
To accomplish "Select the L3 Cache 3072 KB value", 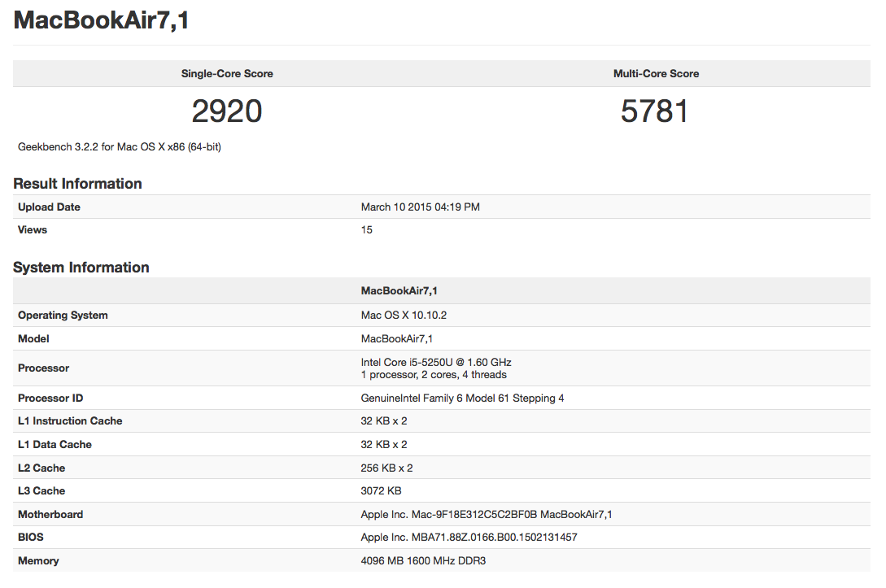I will click(x=382, y=491).
